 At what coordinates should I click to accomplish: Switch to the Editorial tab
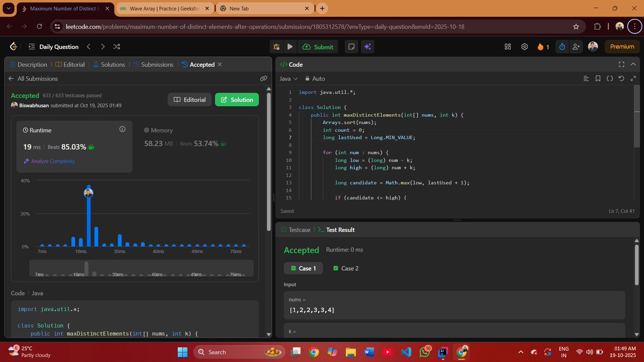tap(70, 64)
